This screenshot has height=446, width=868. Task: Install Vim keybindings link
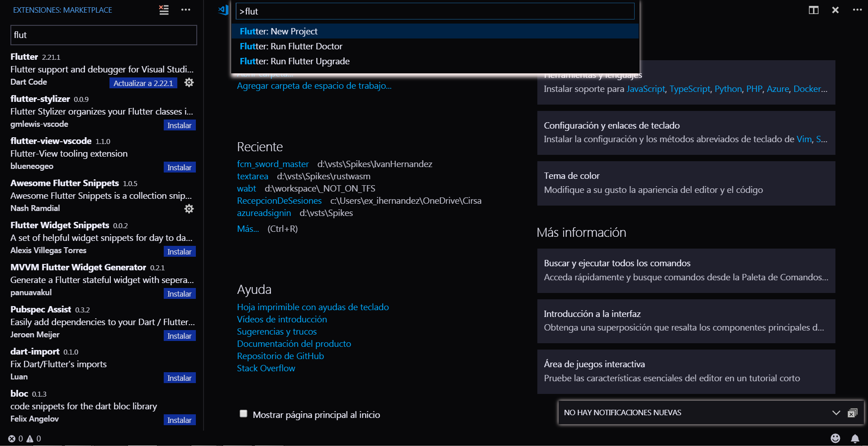tap(804, 139)
